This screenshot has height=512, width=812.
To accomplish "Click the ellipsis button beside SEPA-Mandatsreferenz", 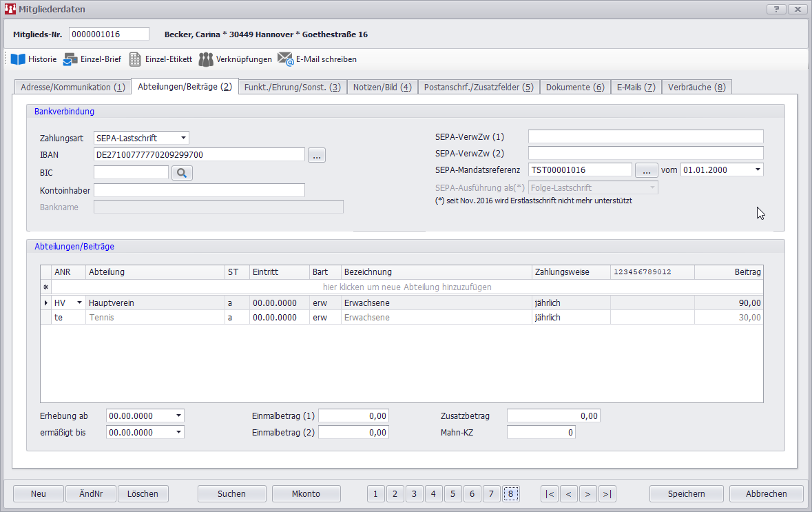I will [646, 170].
